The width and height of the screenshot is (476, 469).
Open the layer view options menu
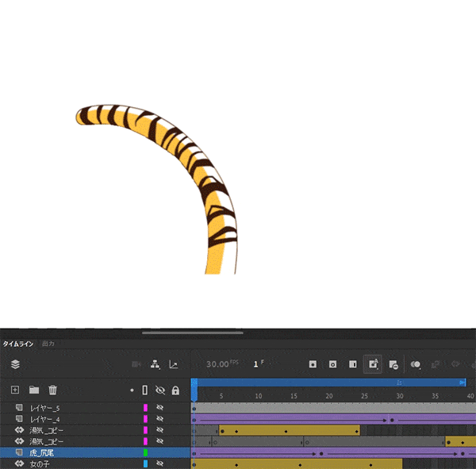(14, 364)
